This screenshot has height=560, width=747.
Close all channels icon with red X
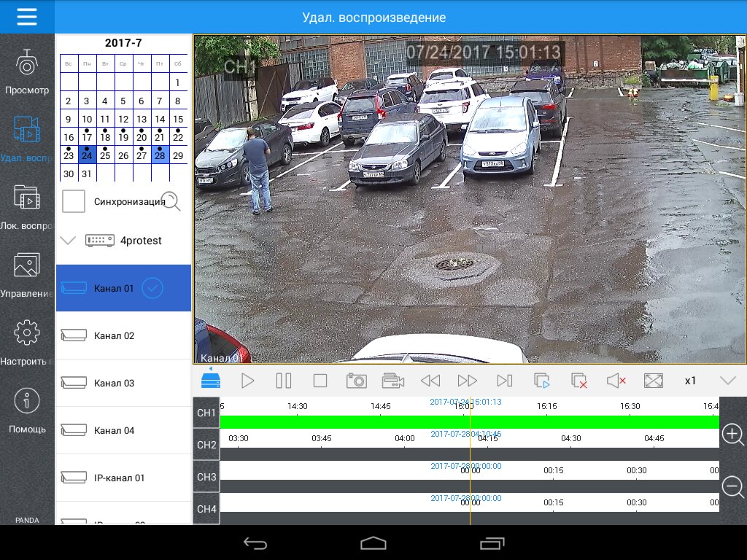[578, 381]
